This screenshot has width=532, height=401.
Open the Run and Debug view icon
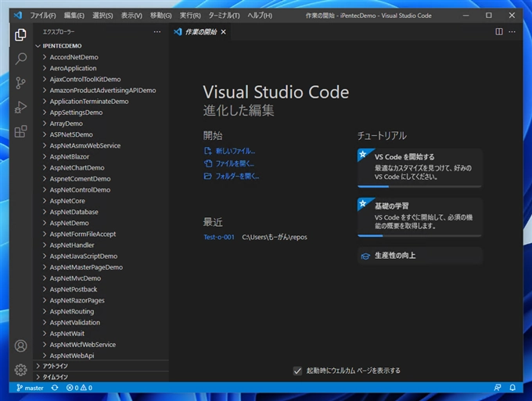(20, 107)
